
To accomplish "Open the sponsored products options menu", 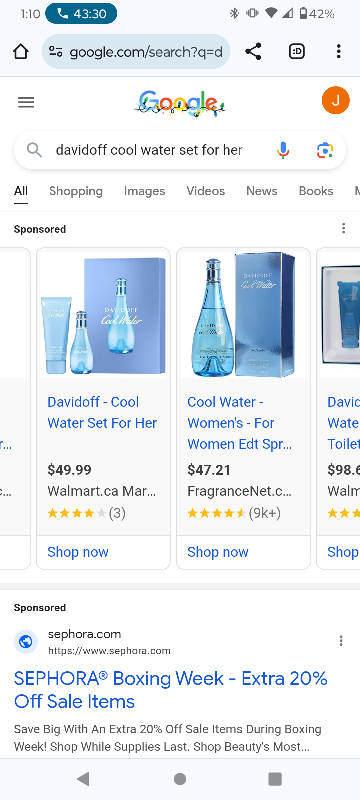I will tap(344, 228).
